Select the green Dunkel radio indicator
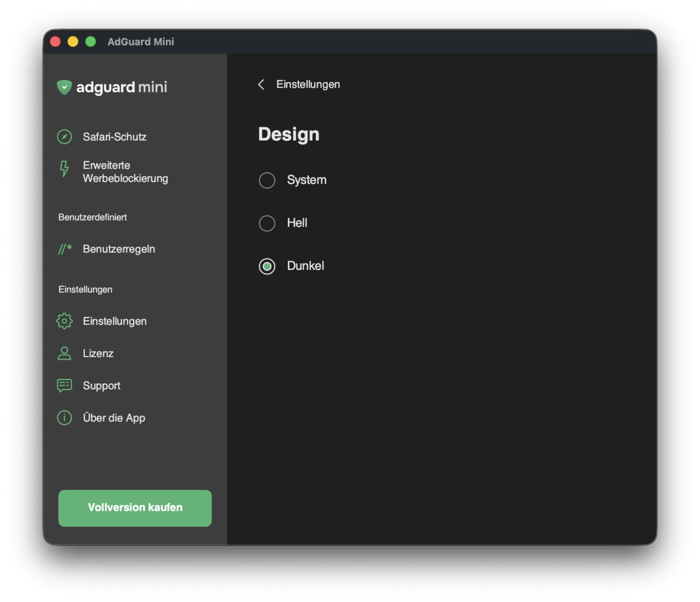This screenshot has height=602, width=700. pyautogui.click(x=267, y=266)
